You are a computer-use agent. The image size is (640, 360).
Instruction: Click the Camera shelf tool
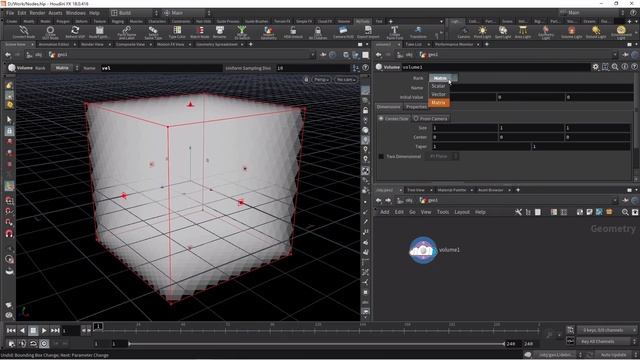tap(464, 32)
